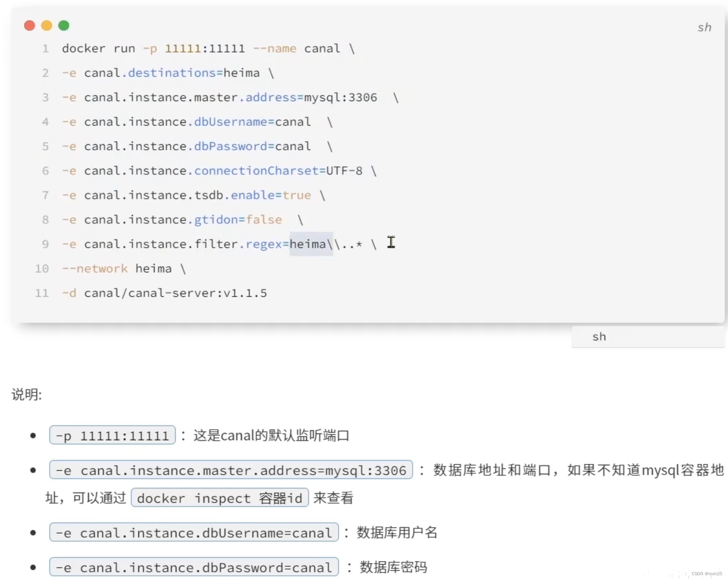Click text '数据库用户名'

397,532
